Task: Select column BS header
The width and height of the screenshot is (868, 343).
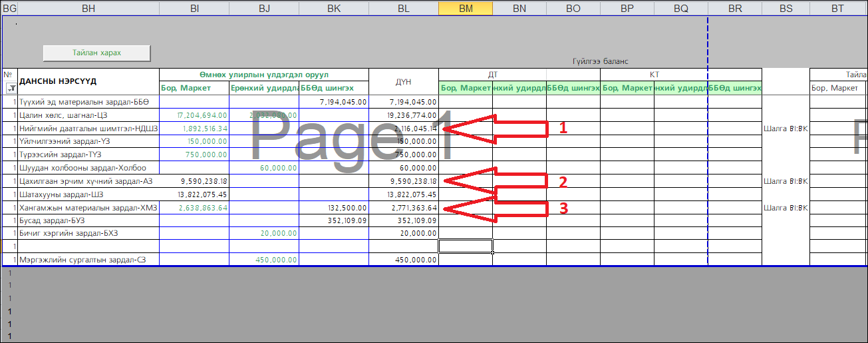Action: coord(786,8)
